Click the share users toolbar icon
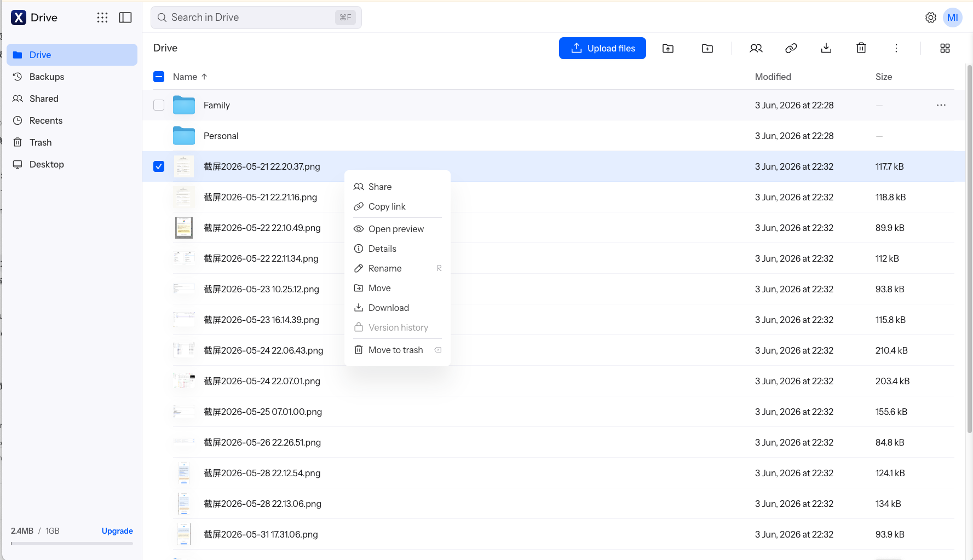The image size is (973, 560). click(x=756, y=48)
